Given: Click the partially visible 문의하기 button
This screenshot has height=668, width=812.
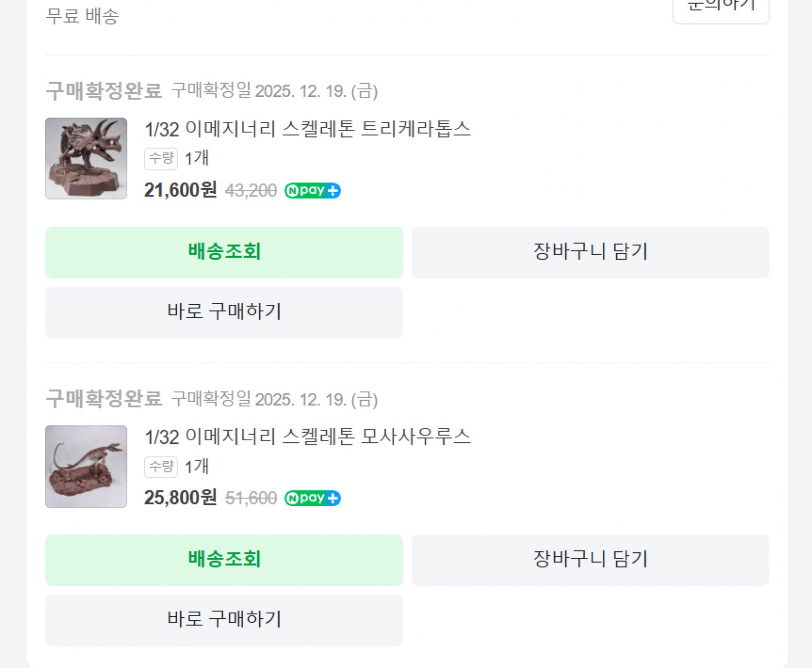Looking at the screenshot, I should click(x=721, y=9).
